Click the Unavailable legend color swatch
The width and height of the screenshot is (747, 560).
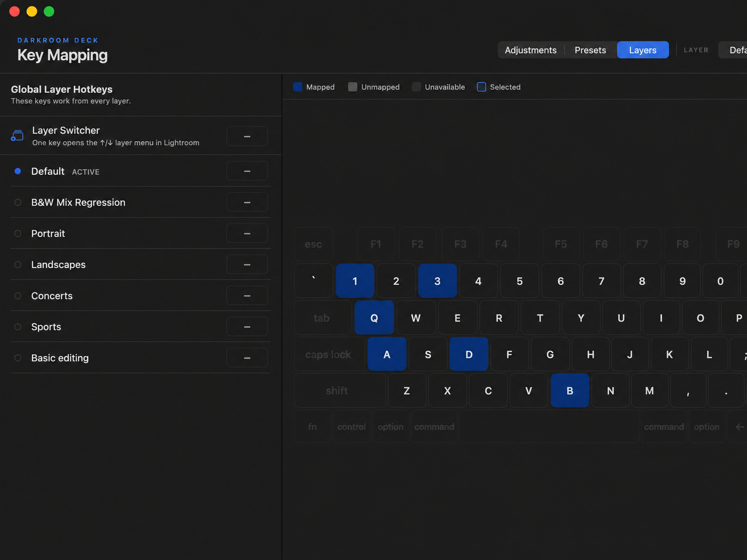(416, 87)
